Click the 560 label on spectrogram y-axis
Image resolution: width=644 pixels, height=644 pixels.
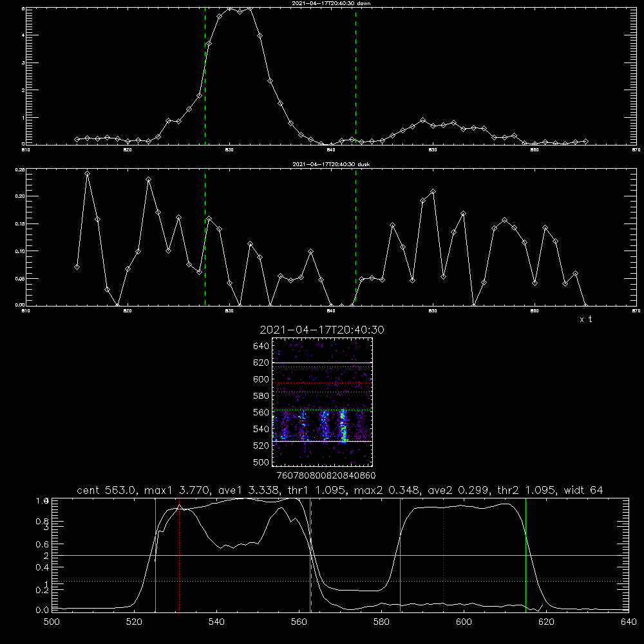point(261,412)
